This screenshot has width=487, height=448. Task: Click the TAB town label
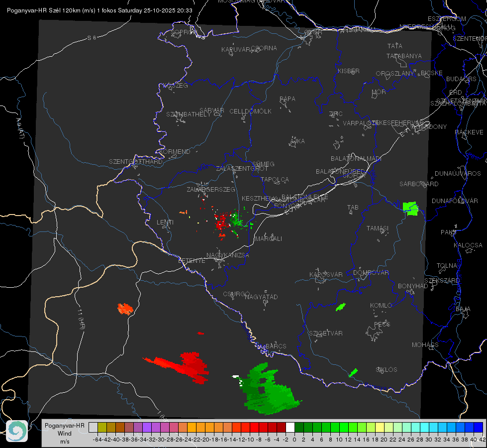tap(353, 208)
